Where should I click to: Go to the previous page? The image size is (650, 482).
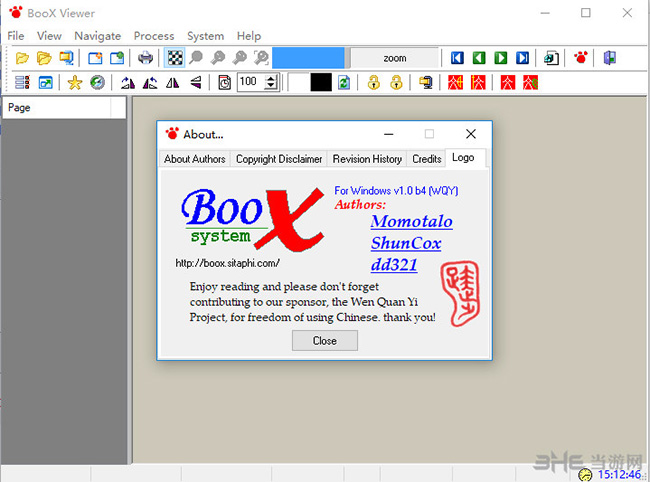(479, 58)
